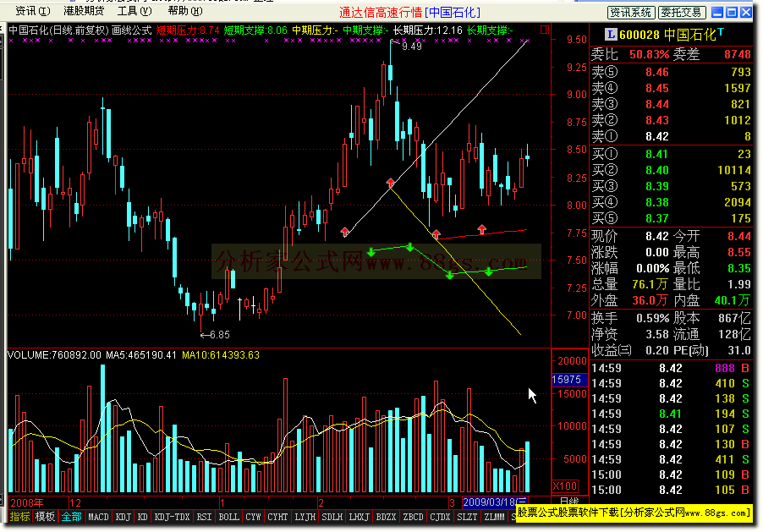
Task: Click the 长期压力:12.16 indicator value
Action: pos(428,30)
